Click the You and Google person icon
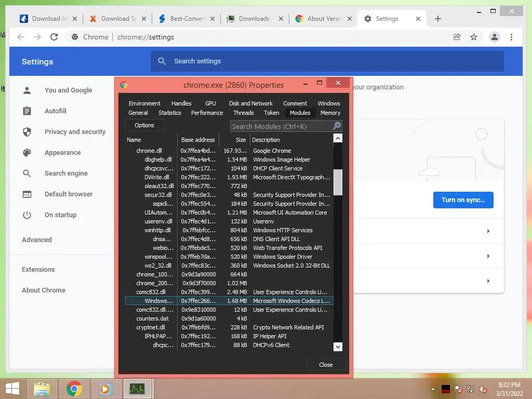The image size is (532, 399). point(27,90)
